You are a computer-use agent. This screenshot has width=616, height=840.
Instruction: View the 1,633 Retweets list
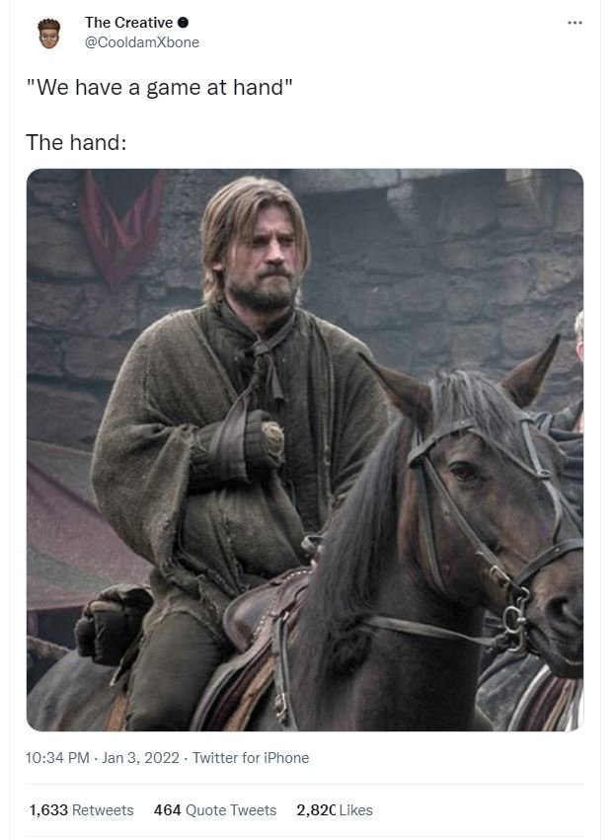[x=81, y=810]
